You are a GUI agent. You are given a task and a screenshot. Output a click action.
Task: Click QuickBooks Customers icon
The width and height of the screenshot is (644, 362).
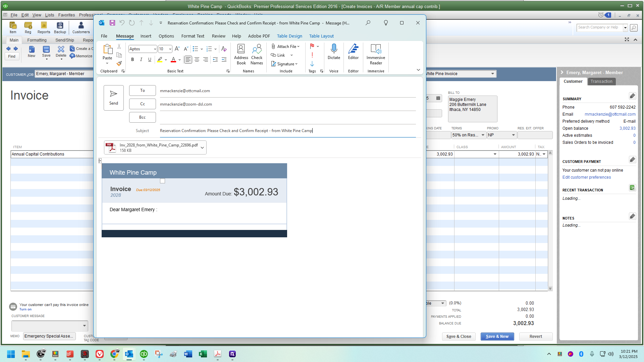click(x=81, y=27)
